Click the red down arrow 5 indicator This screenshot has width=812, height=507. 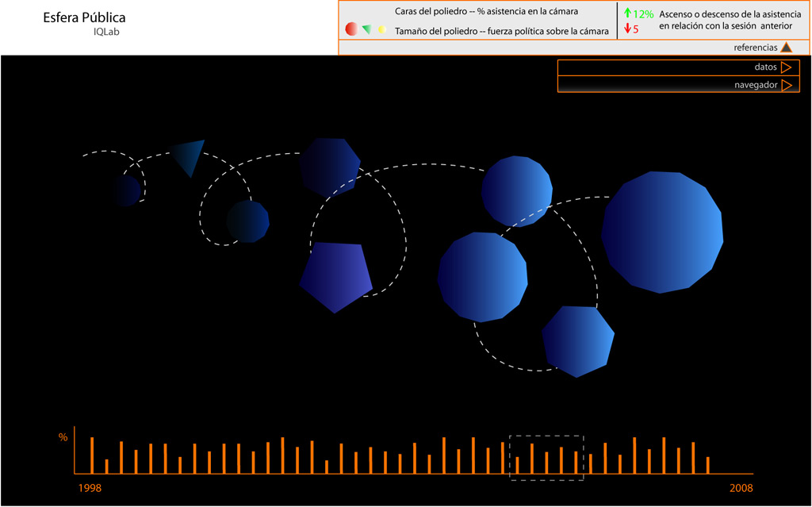coord(631,29)
